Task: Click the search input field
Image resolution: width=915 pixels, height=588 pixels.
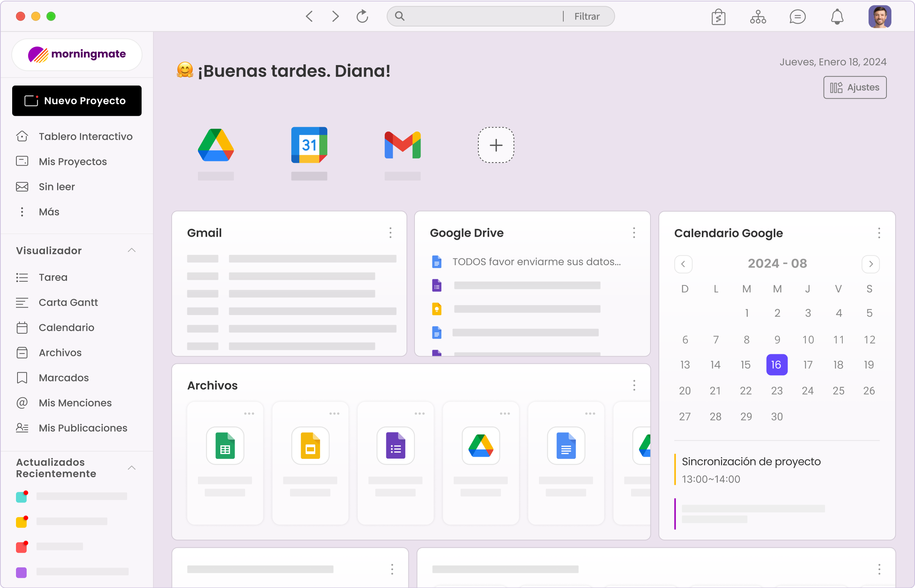Action: click(481, 16)
